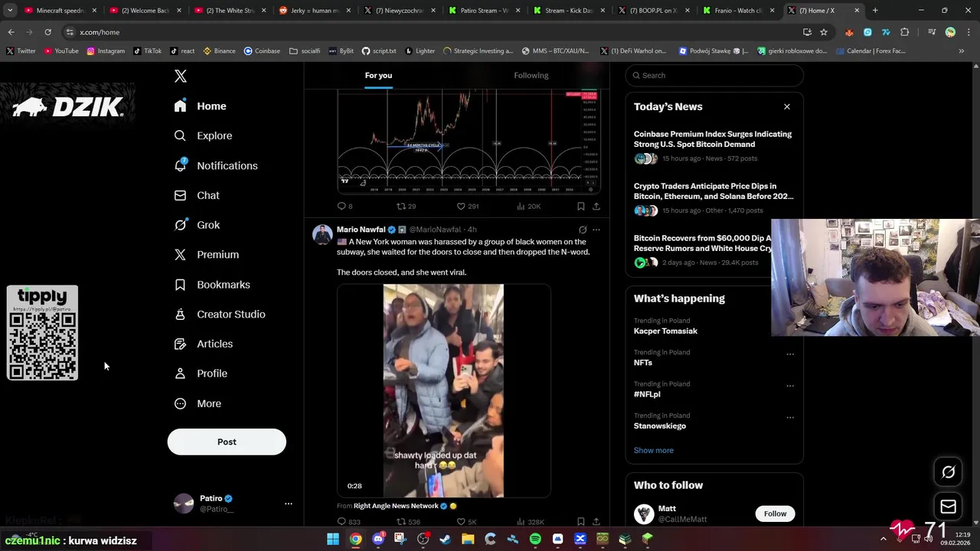980x551 pixels.
Task: Click the Profile sidebar icon
Action: click(180, 373)
